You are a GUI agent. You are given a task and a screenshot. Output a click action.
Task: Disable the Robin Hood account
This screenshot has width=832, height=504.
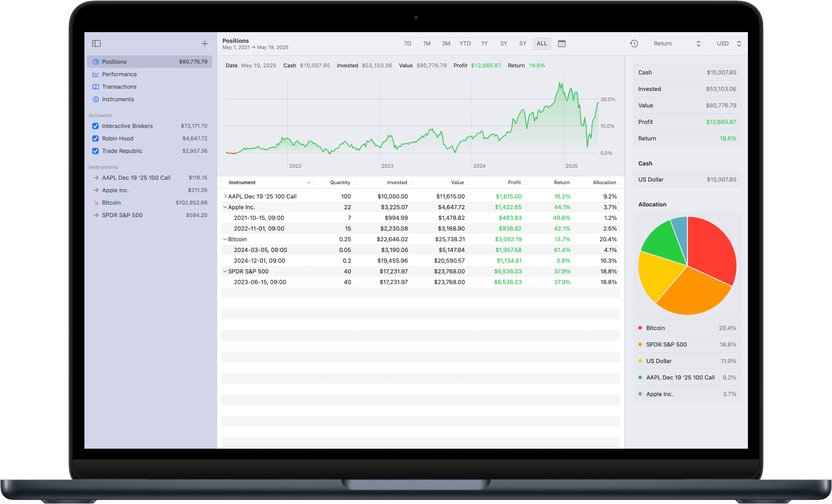pos(95,138)
